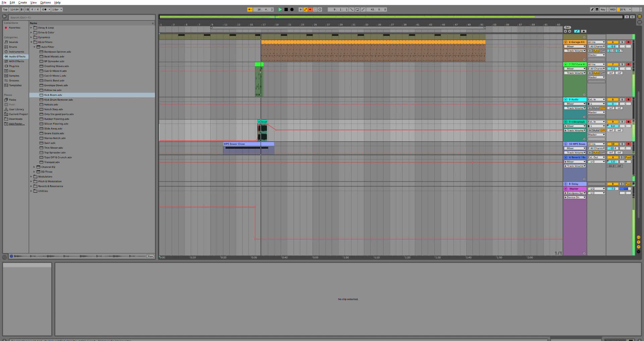Click Add Folder under Places
This screenshot has height=341, width=644.
(16, 124)
